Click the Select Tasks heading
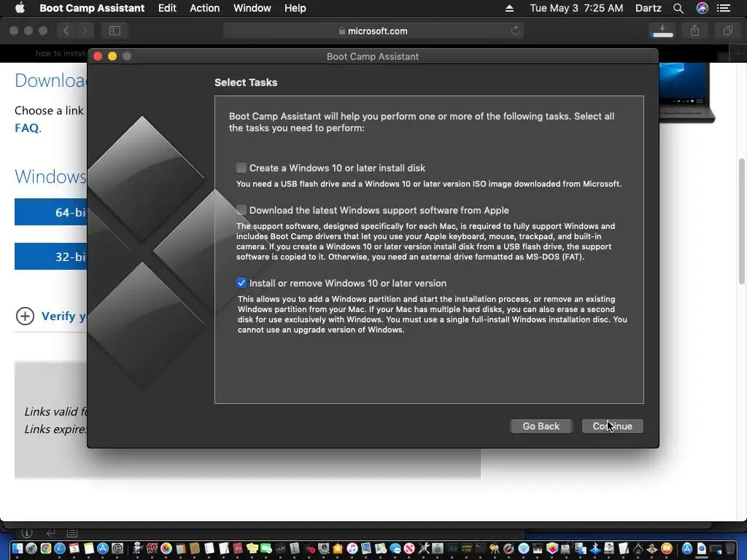The height and width of the screenshot is (560, 747). pos(246,82)
